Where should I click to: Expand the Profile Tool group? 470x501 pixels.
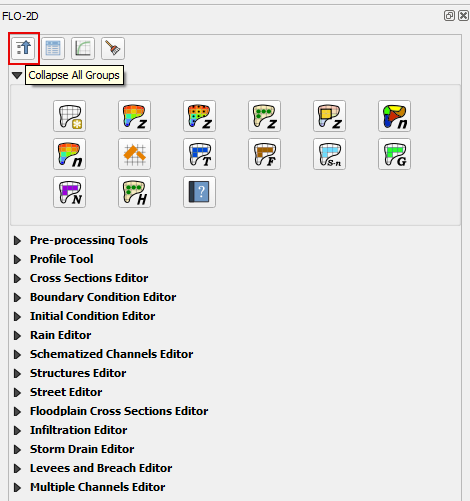(x=17, y=259)
